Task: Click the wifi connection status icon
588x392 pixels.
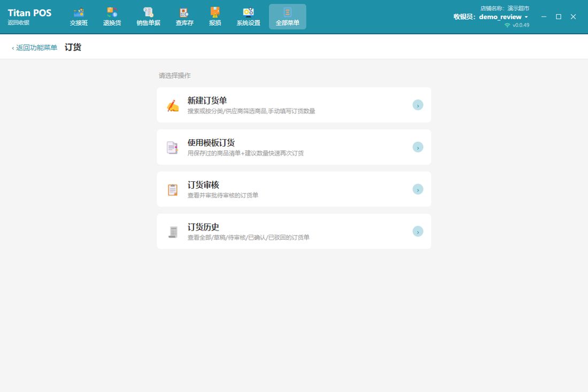Action: pyautogui.click(x=507, y=25)
